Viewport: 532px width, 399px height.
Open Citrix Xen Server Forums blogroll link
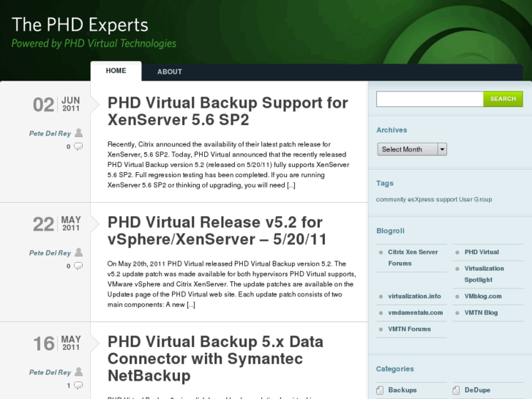[413, 258]
